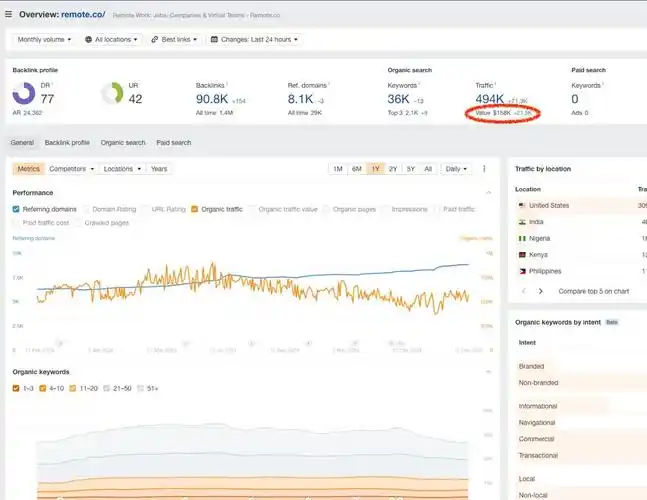
Task: Toggle the 21-50 keyword position checkbox
Action: click(x=106, y=388)
